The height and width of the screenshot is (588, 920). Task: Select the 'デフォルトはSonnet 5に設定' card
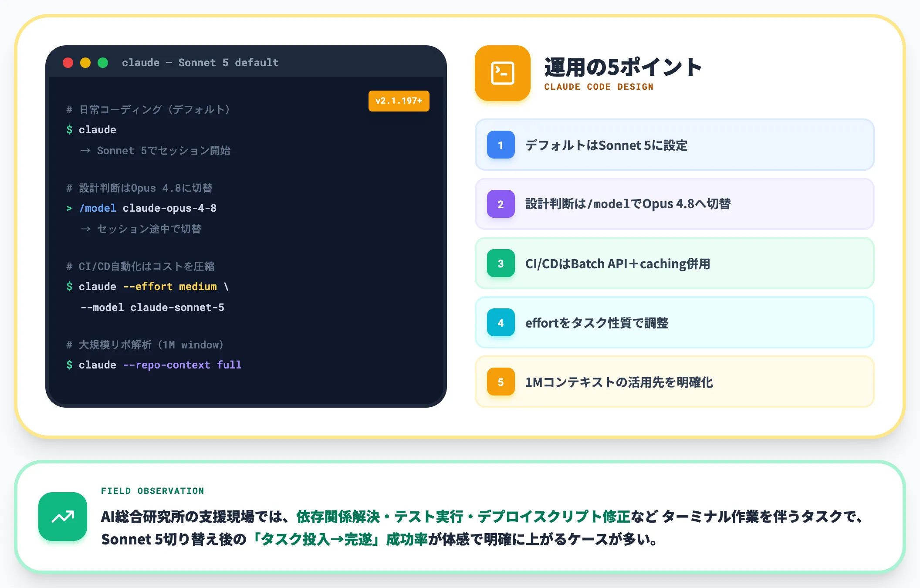click(674, 145)
